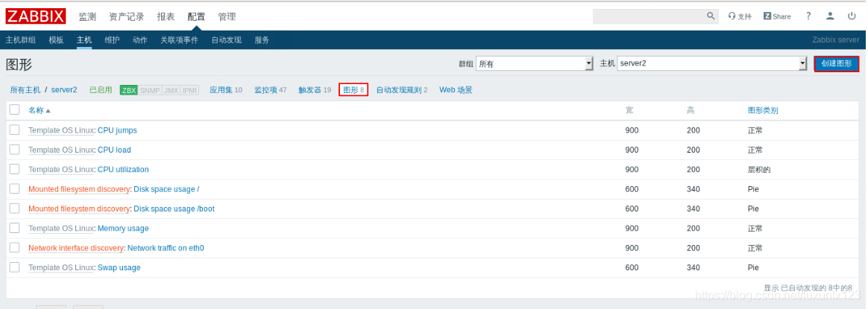Open the 群组 dropdown showing 所有

(x=535, y=63)
